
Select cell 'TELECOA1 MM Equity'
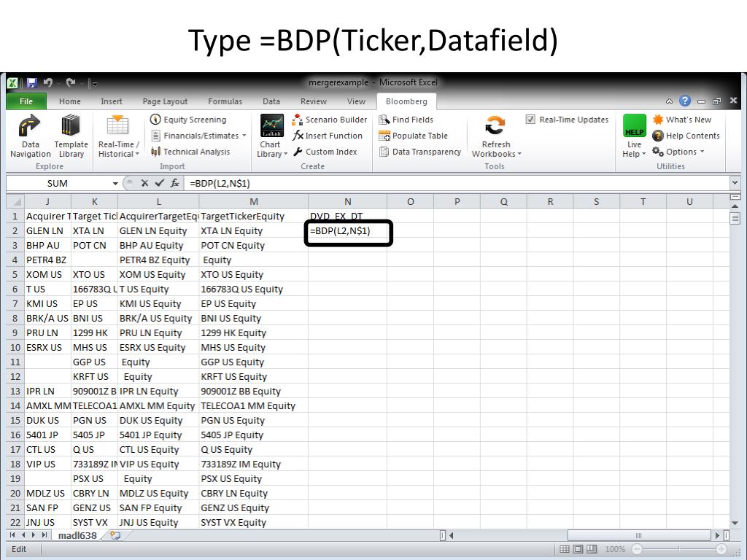(253, 405)
